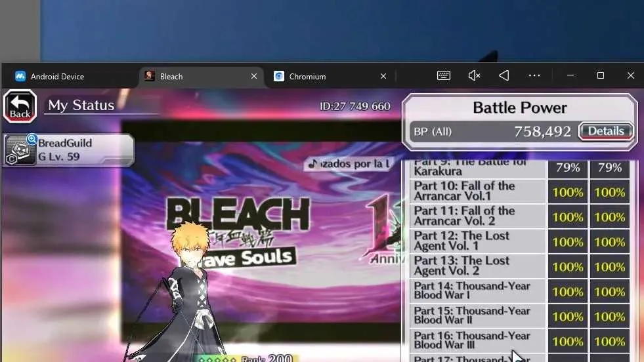Image resolution: width=644 pixels, height=362 pixels.
Task: Open the Battle Power Details button
Action: 606,131
